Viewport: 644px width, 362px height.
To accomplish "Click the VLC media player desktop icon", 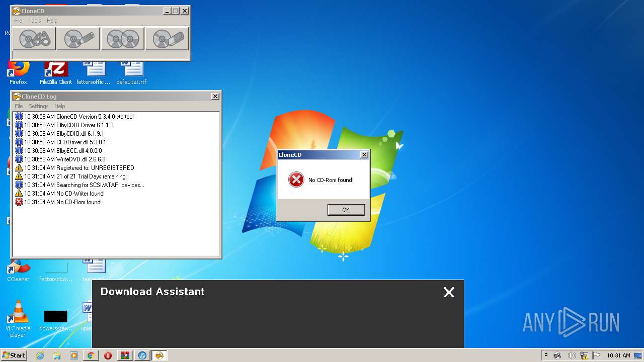I will pyautogui.click(x=18, y=319).
